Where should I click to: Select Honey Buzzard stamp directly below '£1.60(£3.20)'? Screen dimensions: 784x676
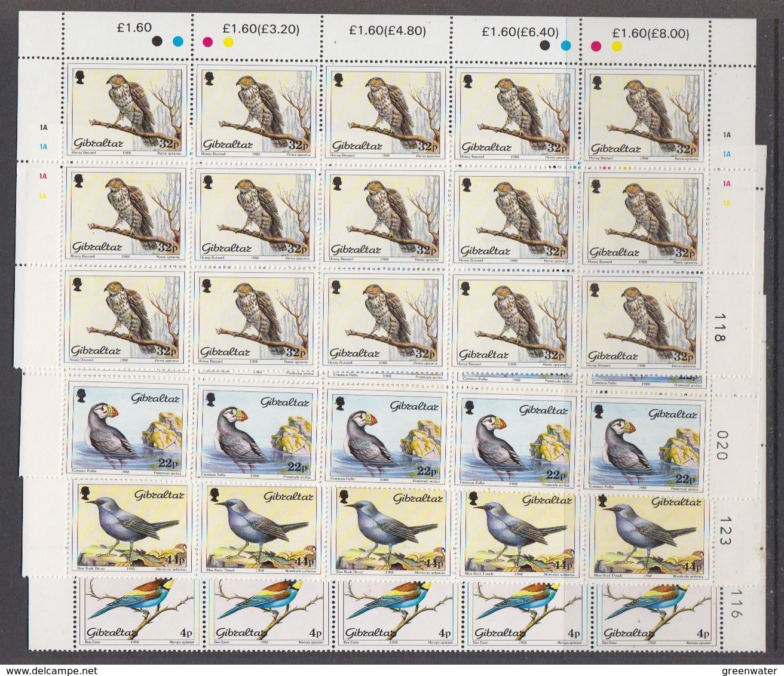[x=256, y=112]
